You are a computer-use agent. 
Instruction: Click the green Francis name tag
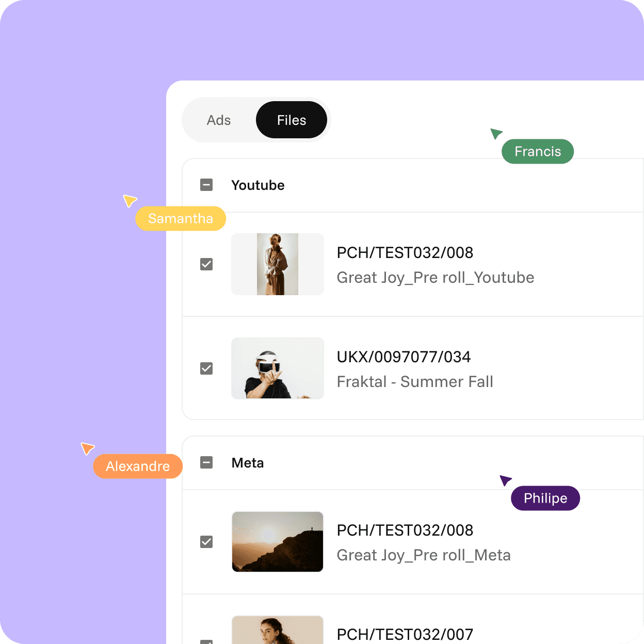(x=538, y=151)
